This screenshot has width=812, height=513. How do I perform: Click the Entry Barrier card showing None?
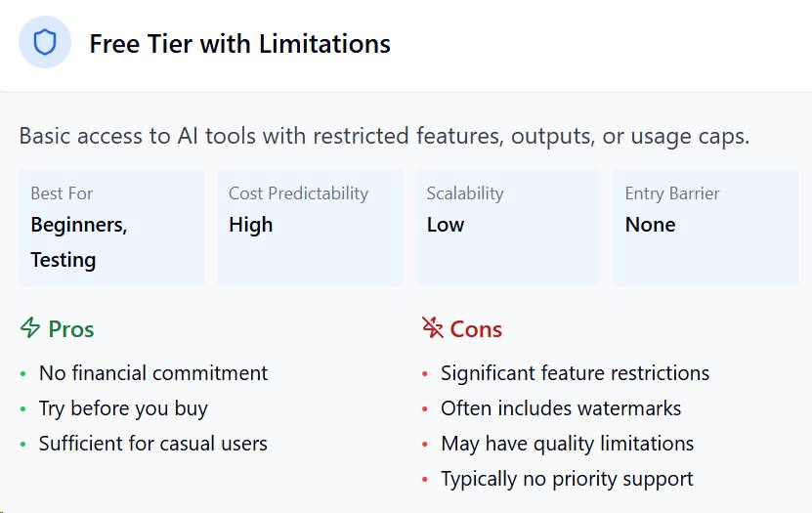705,228
